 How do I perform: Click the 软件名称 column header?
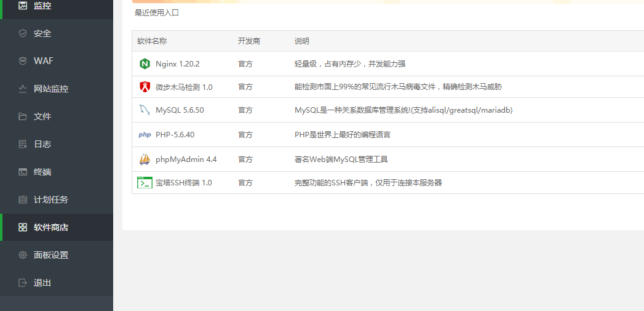pos(152,41)
